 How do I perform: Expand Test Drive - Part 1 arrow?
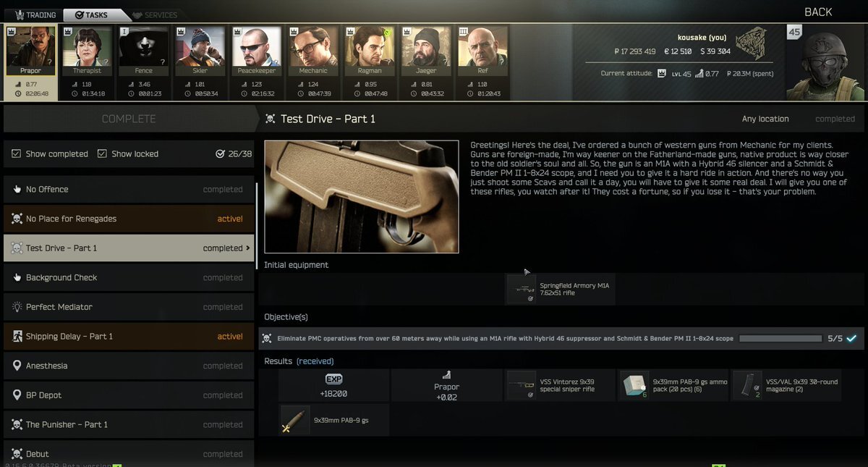249,248
